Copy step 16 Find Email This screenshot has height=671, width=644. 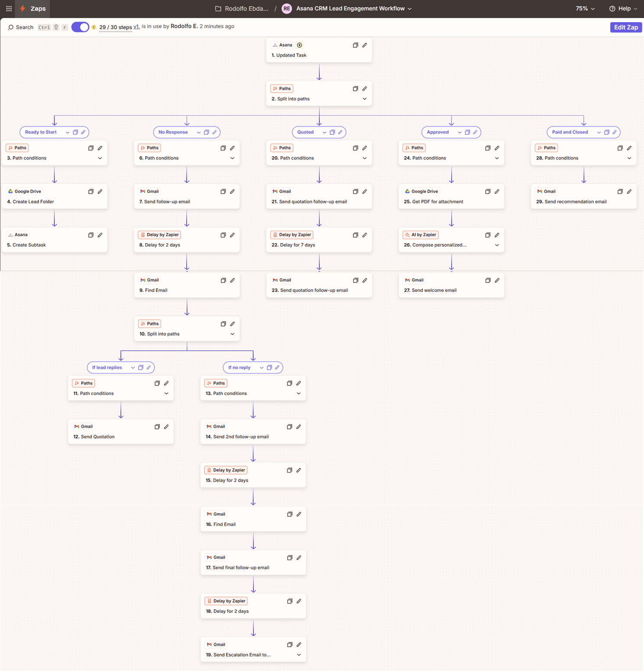[290, 514]
